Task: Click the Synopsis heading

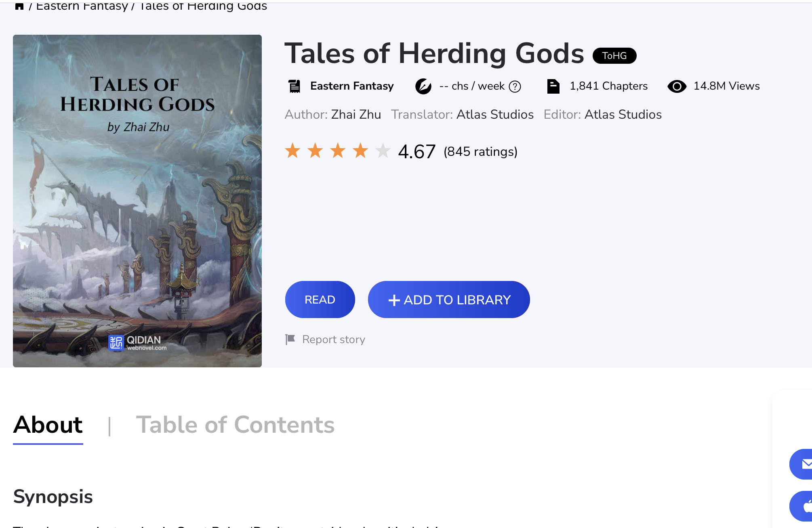Action: point(53,497)
